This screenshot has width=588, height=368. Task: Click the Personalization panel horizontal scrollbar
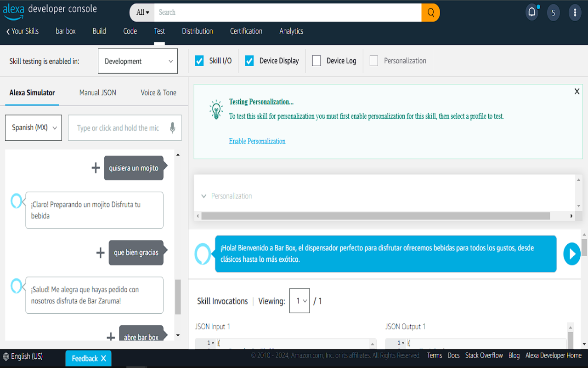click(375, 216)
